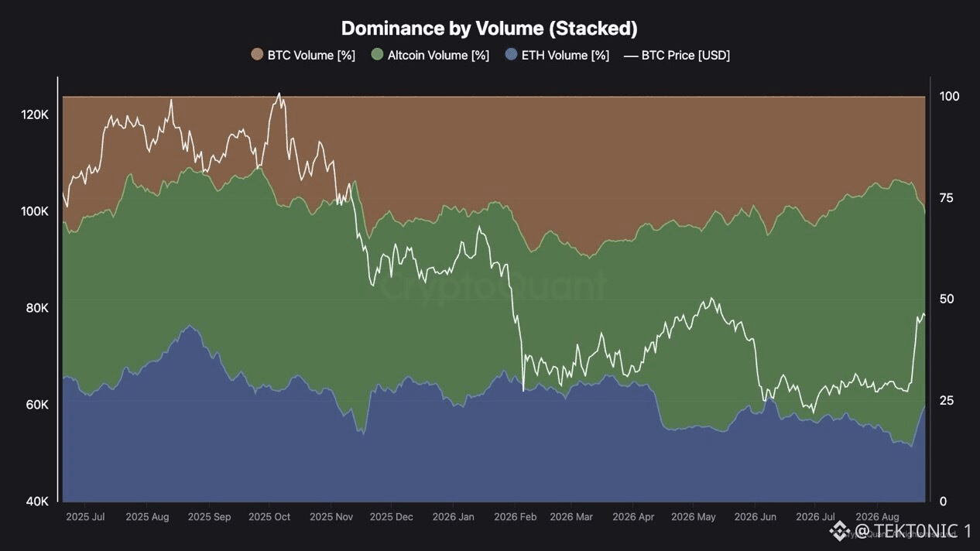
Task: Click the 2026 May date label
Action: pos(694,516)
